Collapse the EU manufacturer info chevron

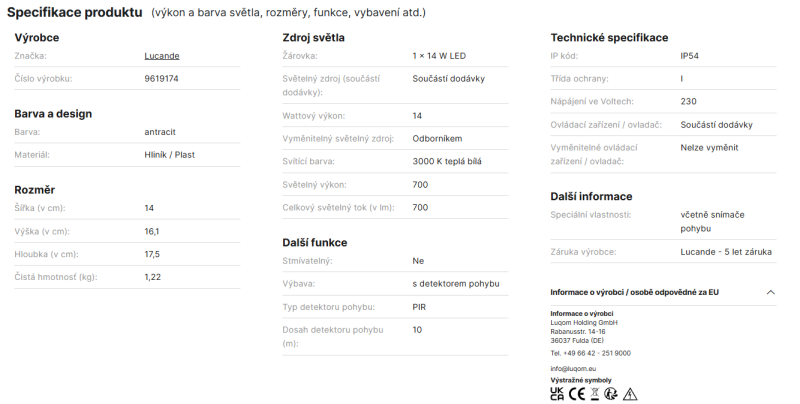[770, 292]
